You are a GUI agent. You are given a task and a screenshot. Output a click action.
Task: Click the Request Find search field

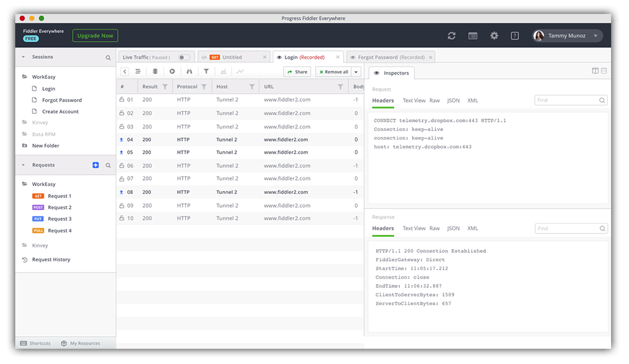[x=571, y=100]
